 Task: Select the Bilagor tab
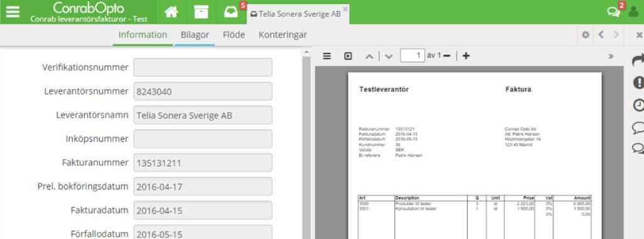pos(195,35)
